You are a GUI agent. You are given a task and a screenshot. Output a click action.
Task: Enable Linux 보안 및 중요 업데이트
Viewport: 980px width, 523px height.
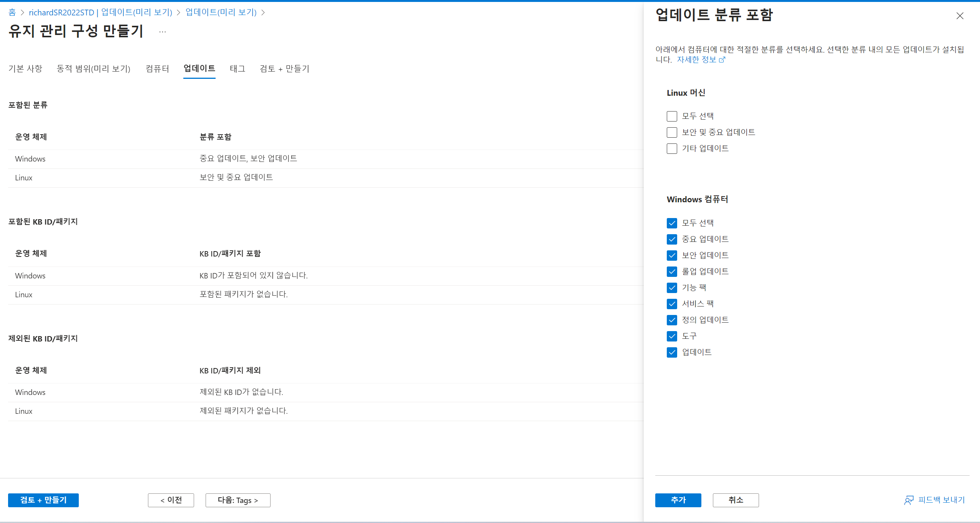[672, 132]
